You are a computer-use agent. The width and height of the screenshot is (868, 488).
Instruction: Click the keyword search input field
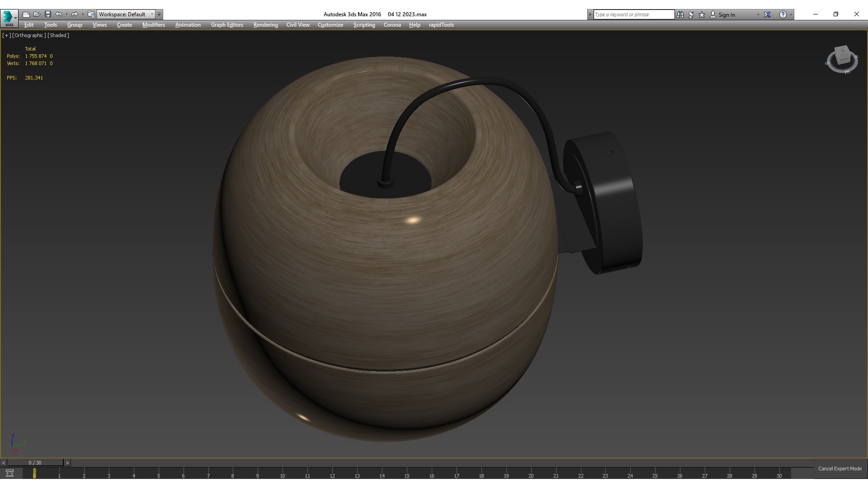point(633,14)
